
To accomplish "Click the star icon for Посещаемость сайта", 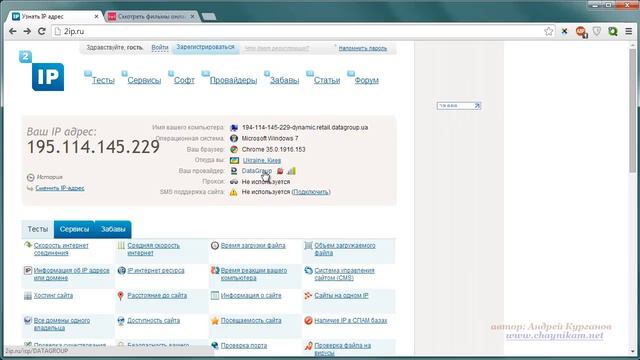I will [215, 321].
